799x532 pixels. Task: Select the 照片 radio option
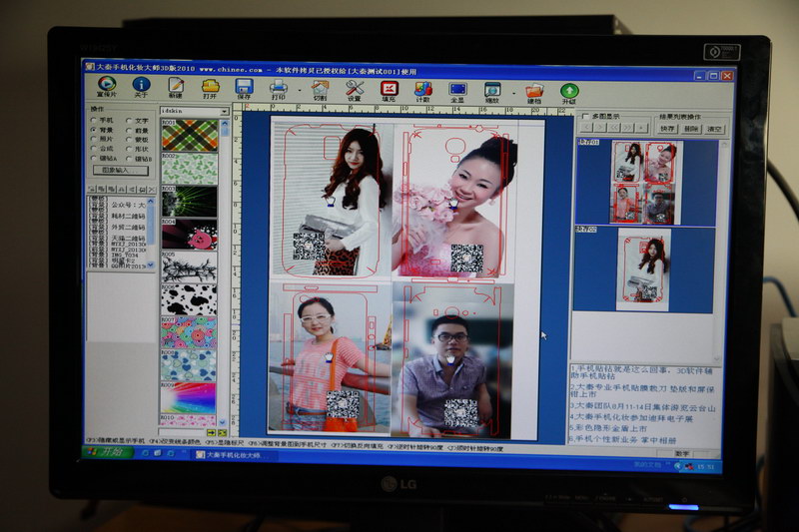coord(102,139)
